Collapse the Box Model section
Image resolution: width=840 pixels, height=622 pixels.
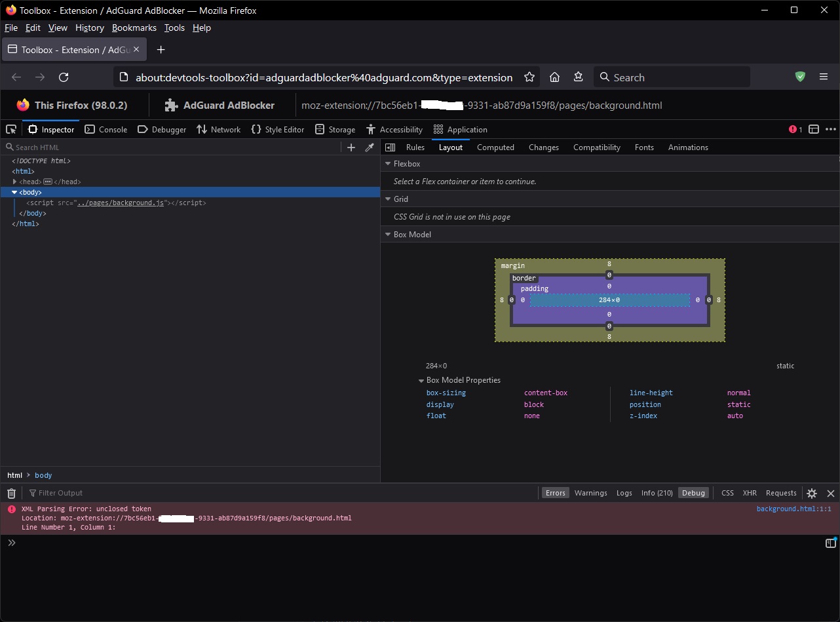coord(388,234)
